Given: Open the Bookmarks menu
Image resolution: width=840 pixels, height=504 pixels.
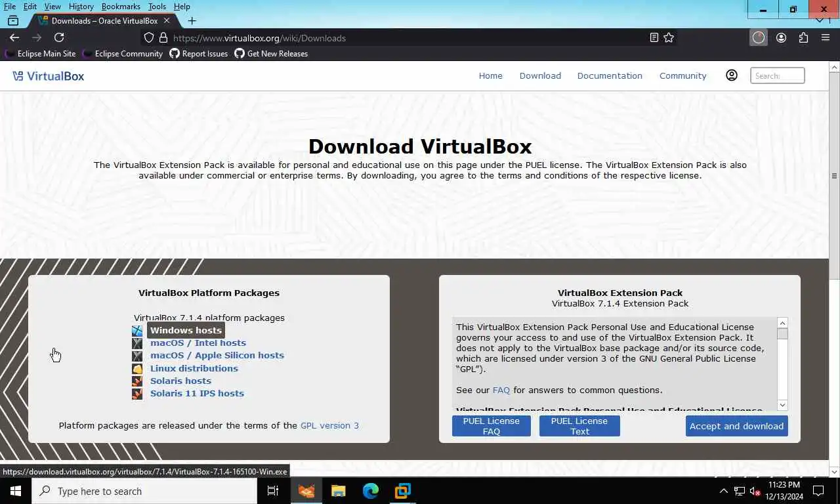Looking at the screenshot, I should (x=121, y=7).
